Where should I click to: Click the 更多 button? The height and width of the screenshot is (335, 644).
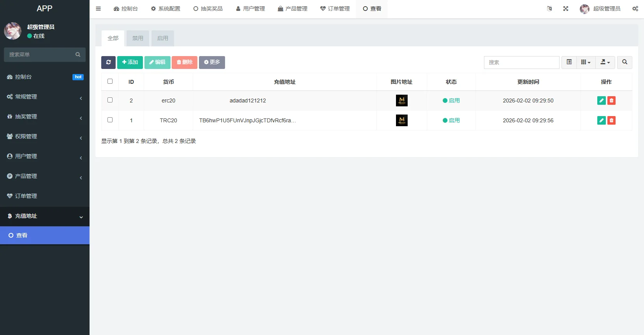(x=212, y=62)
